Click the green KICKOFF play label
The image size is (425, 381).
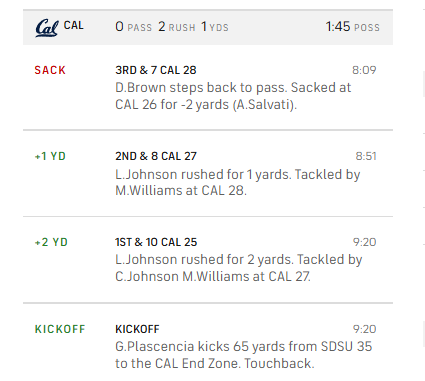click(x=60, y=329)
